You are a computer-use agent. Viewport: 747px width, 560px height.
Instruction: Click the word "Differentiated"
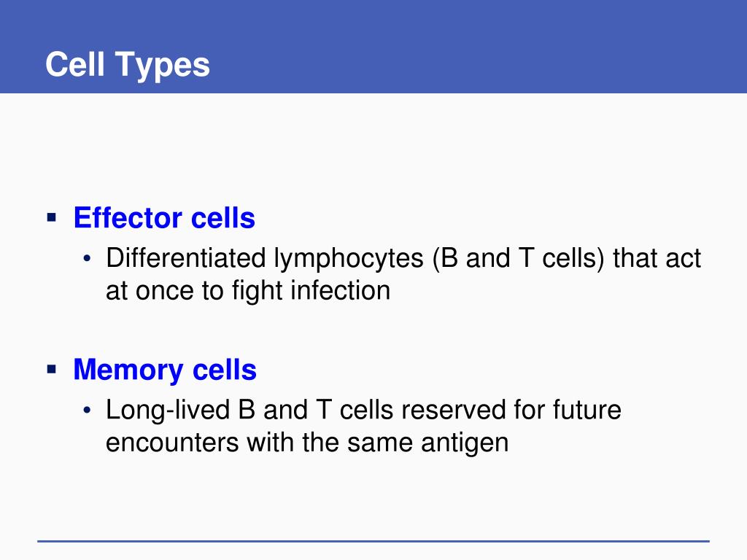coord(186,258)
